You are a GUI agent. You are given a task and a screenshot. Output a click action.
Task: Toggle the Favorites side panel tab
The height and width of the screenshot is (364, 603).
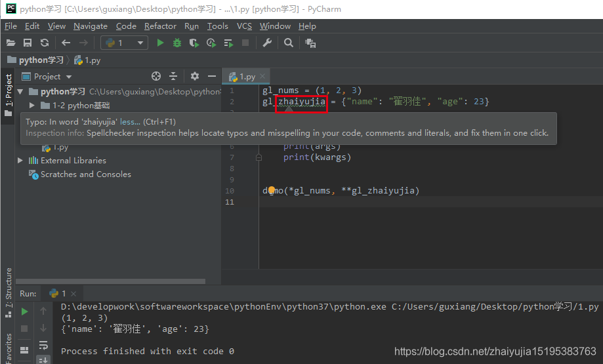pyautogui.click(x=8, y=348)
